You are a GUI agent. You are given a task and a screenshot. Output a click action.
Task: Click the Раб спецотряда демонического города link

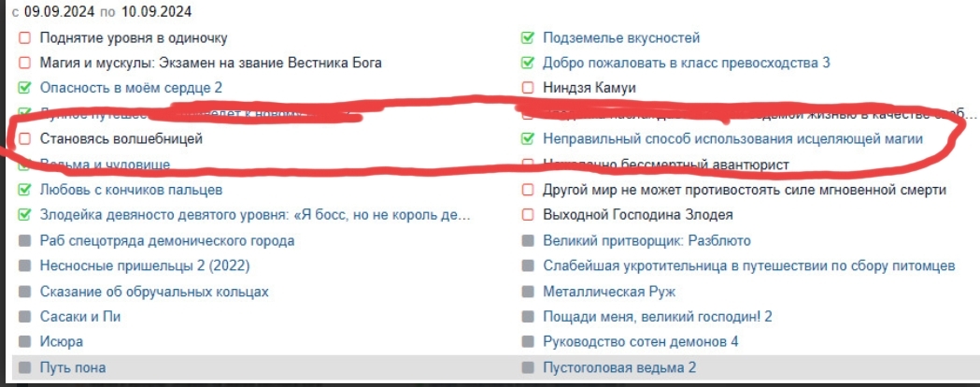[167, 241]
